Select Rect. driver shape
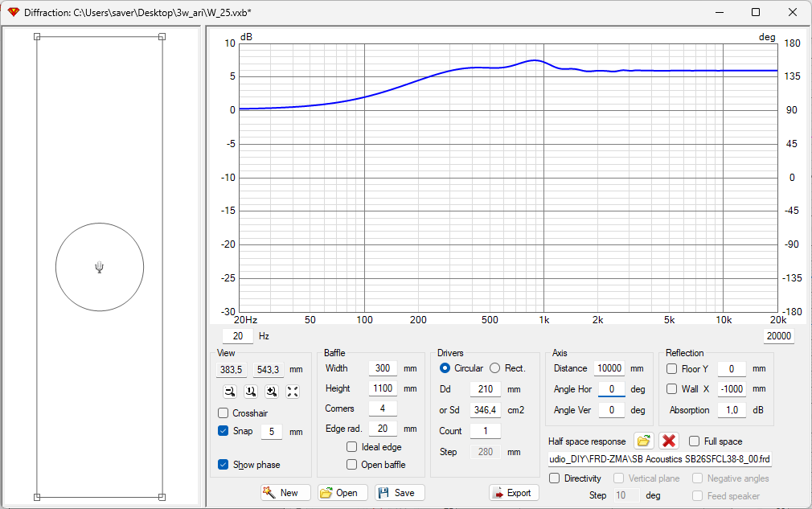Viewport: 812px width, 509px height. tap(495, 368)
